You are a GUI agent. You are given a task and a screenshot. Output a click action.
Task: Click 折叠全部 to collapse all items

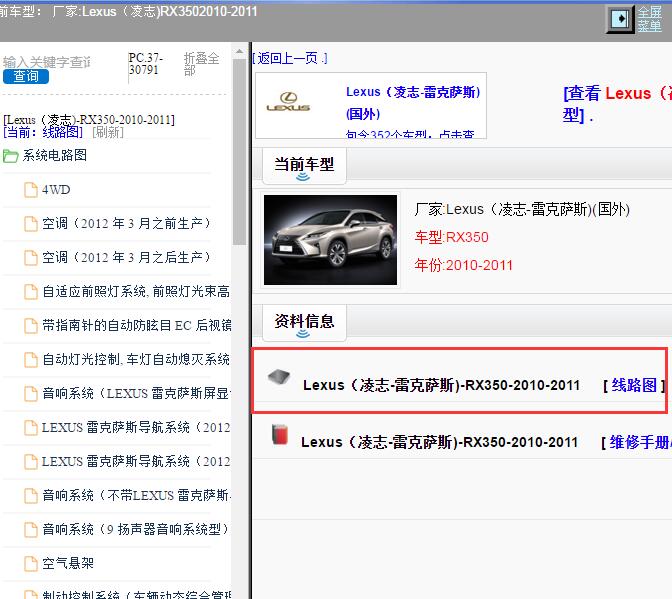tap(201, 64)
